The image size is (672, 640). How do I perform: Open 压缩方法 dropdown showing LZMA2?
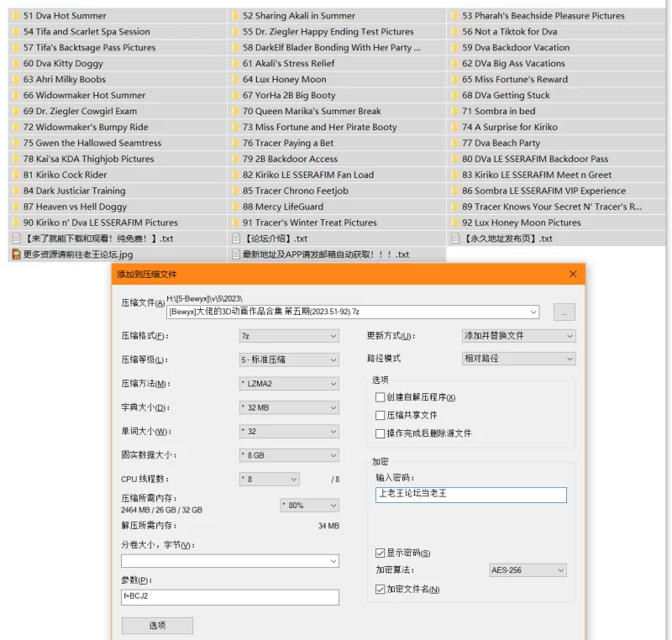click(x=289, y=383)
